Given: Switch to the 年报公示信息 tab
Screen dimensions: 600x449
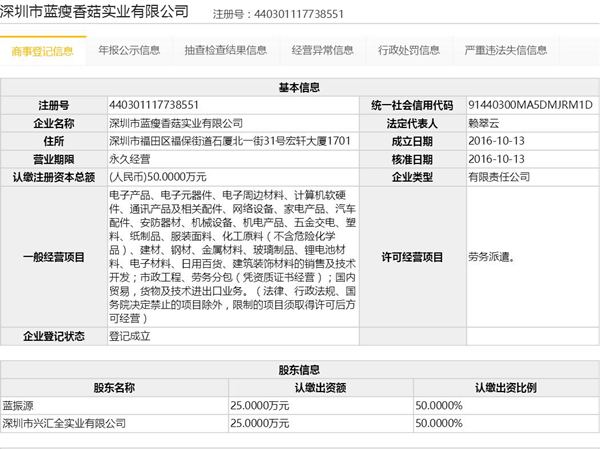Looking at the screenshot, I should click(129, 51).
